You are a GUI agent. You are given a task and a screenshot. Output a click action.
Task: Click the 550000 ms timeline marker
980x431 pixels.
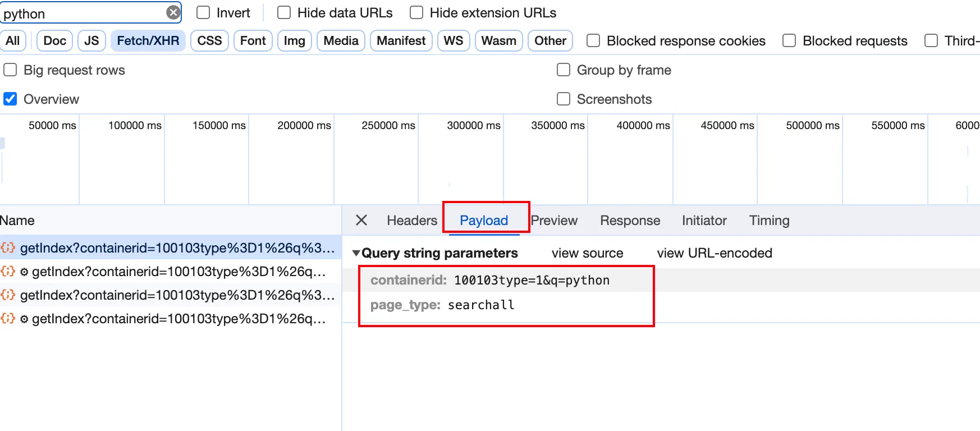[x=898, y=125]
